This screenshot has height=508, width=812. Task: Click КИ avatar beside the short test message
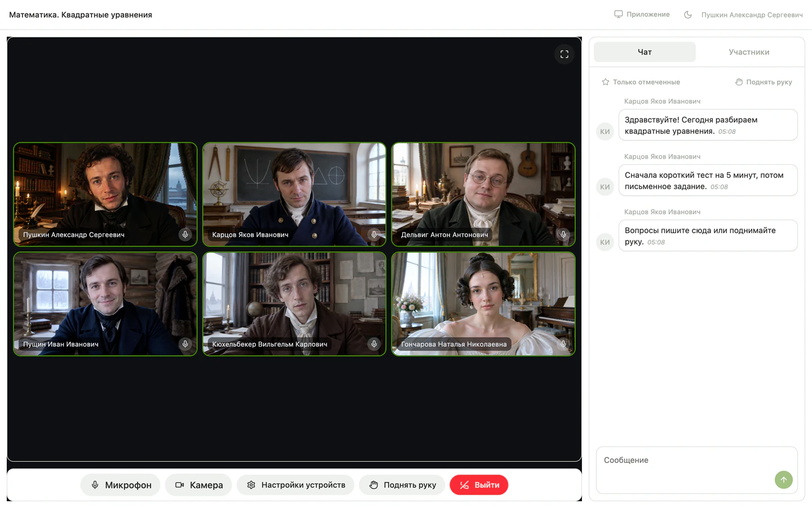pyautogui.click(x=605, y=187)
